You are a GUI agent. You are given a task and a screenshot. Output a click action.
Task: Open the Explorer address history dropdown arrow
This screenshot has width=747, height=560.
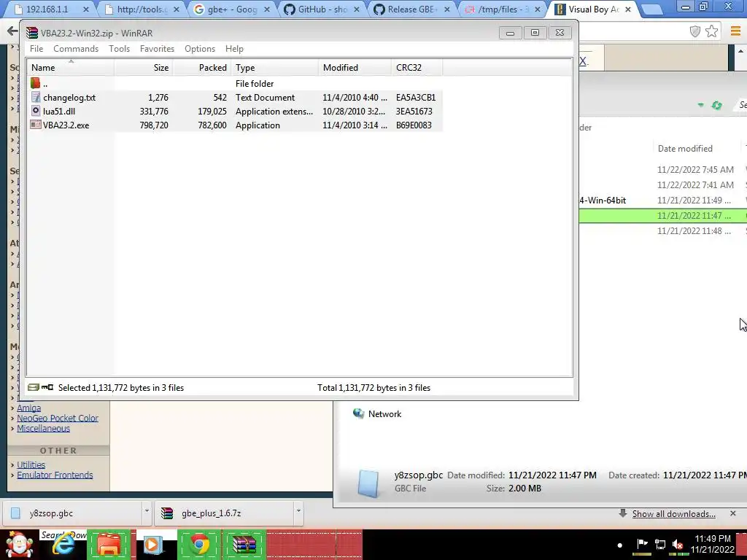coord(700,105)
